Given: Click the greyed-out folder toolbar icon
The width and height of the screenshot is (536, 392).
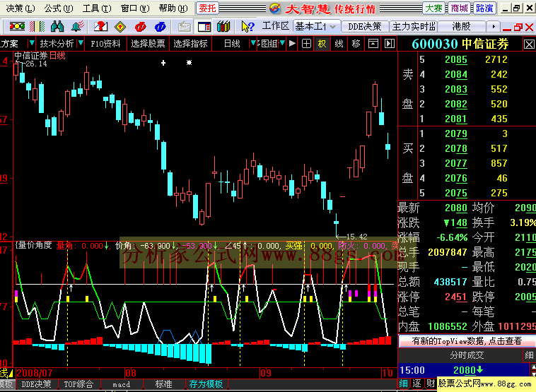Looking at the screenshot, I should [x=185, y=26].
